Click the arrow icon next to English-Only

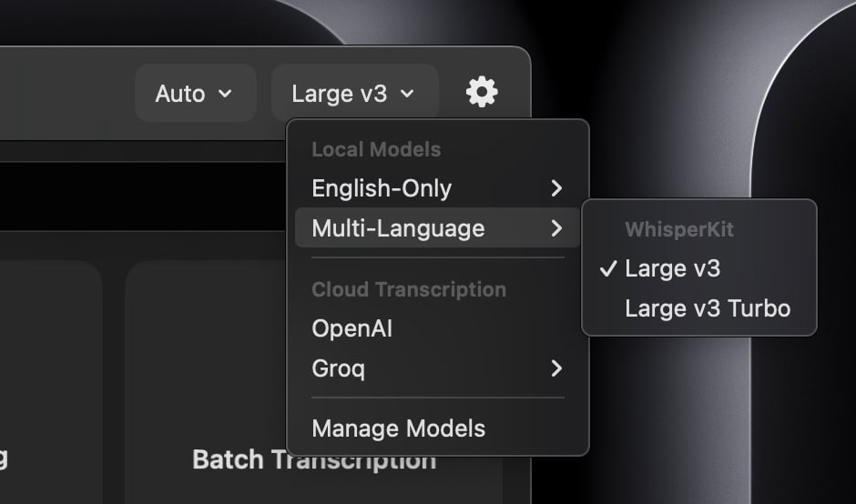point(556,188)
